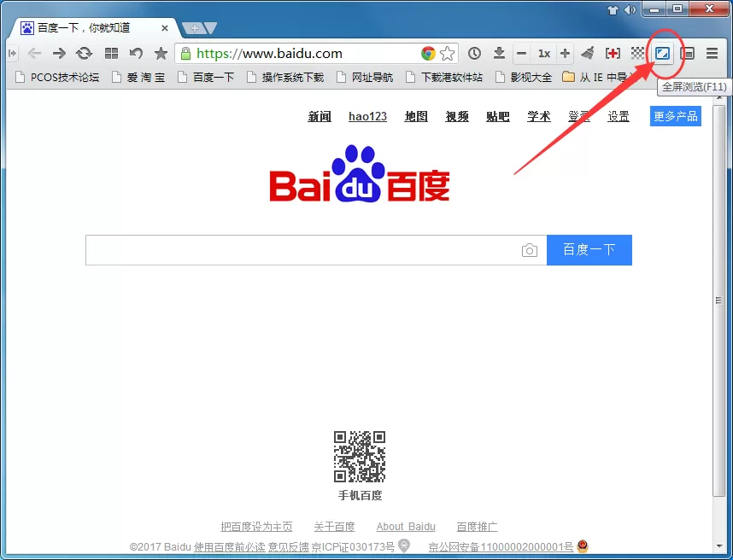This screenshot has height=560, width=733.
Task: Click the camera image search icon
Action: [x=529, y=250]
